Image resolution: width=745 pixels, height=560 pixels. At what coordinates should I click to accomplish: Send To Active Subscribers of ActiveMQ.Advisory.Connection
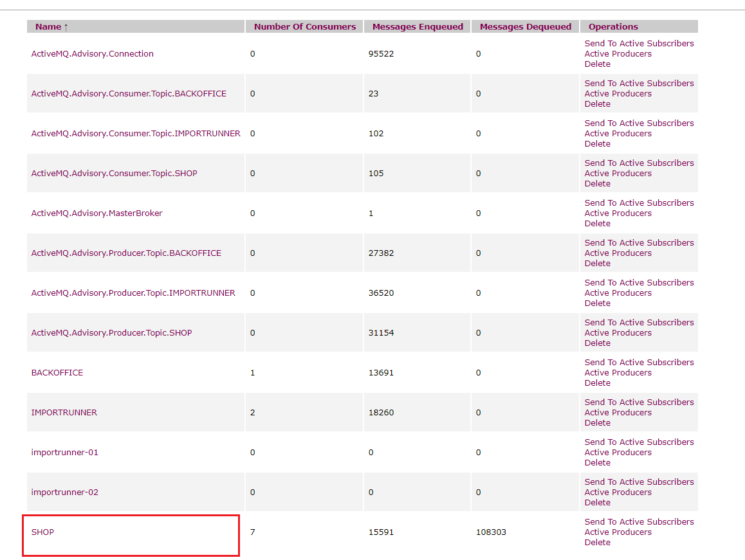pyautogui.click(x=639, y=44)
